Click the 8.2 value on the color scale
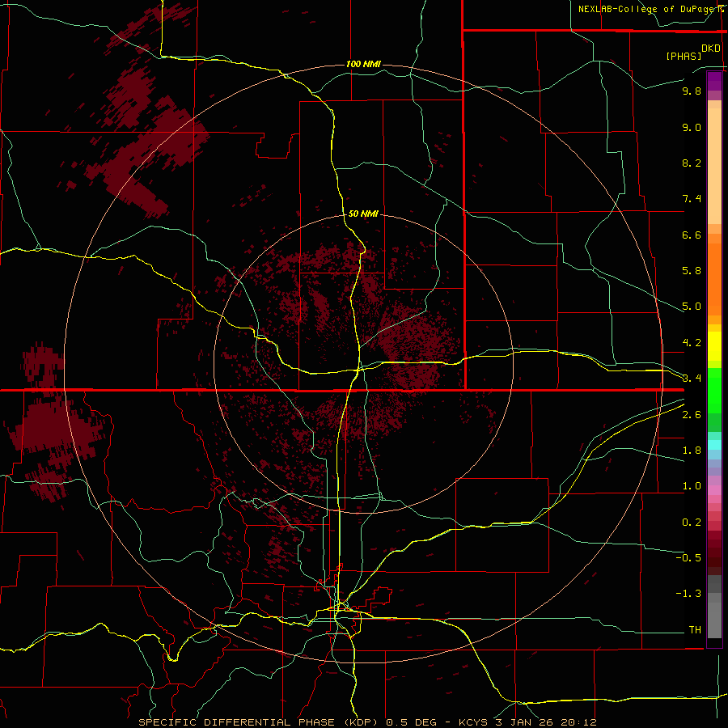 [x=692, y=163]
